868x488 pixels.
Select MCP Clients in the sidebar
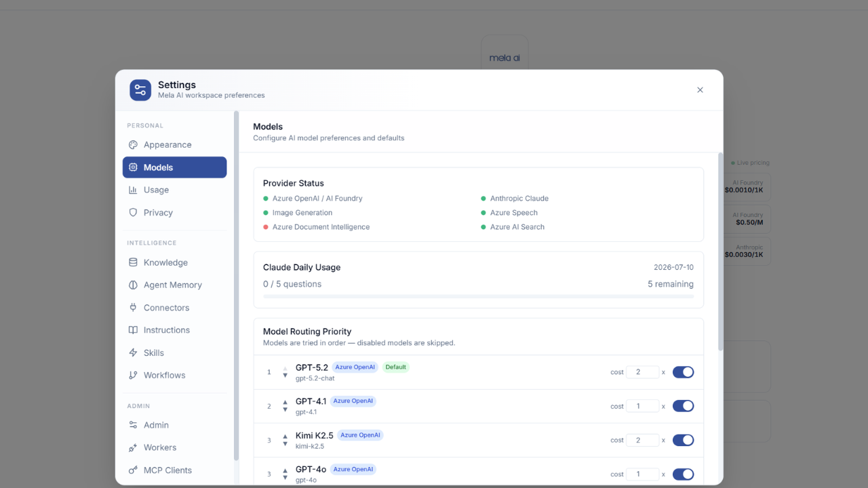[174, 470]
